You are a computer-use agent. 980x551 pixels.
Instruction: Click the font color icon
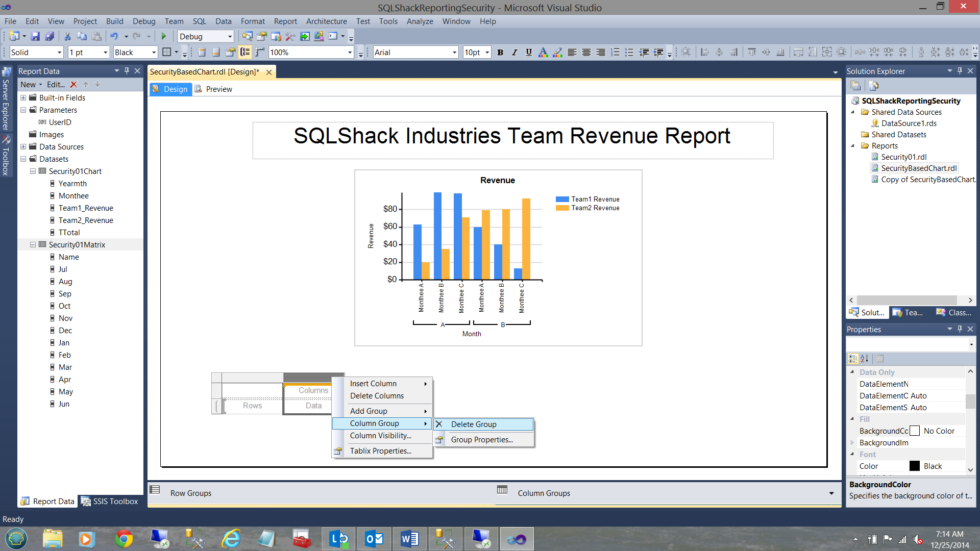coord(543,52)
